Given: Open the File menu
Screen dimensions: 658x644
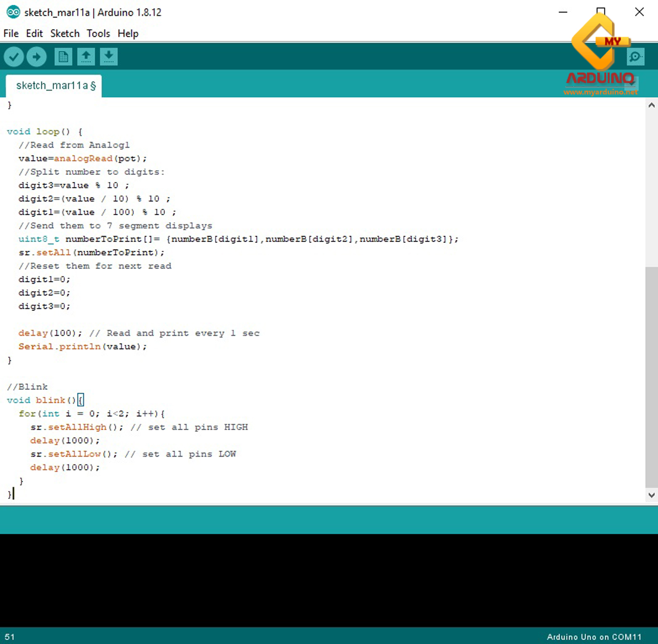Looking at the screenshot, I should [11, 33].
